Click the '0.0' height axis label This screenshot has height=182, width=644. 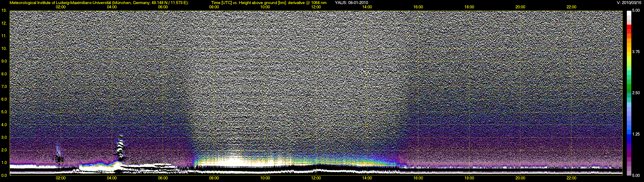[x=4, y=175]
